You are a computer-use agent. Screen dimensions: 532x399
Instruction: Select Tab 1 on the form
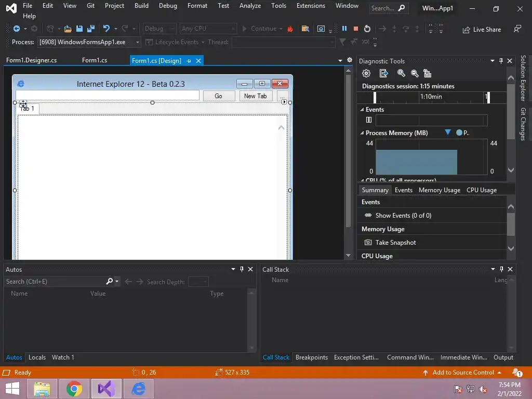pos(28,109)
